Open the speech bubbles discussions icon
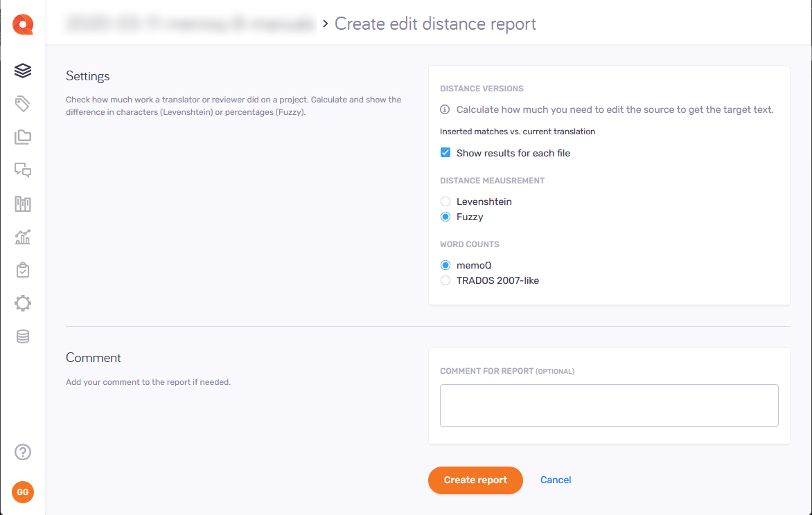This screenshot has height=515, width=812. click(23, 170)
